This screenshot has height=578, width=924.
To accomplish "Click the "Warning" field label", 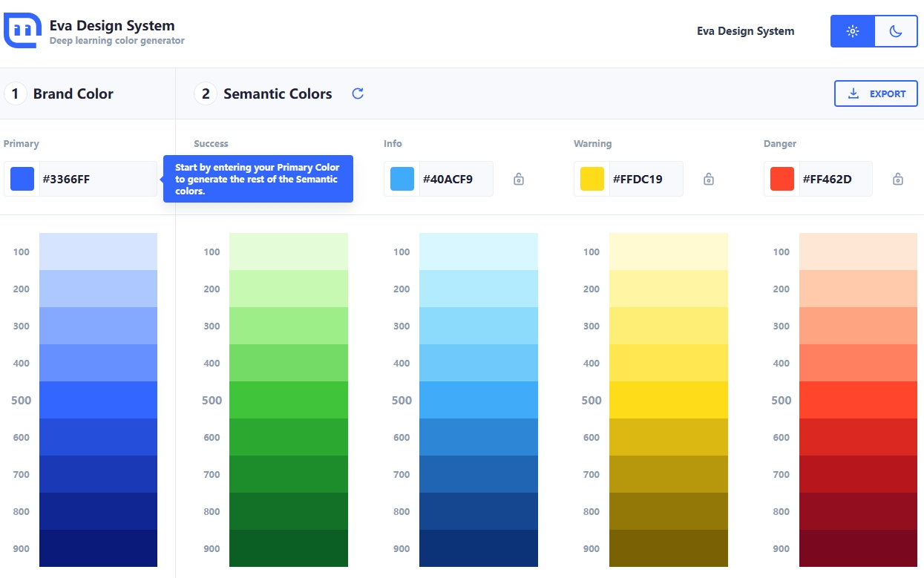I will click(593, 143).
